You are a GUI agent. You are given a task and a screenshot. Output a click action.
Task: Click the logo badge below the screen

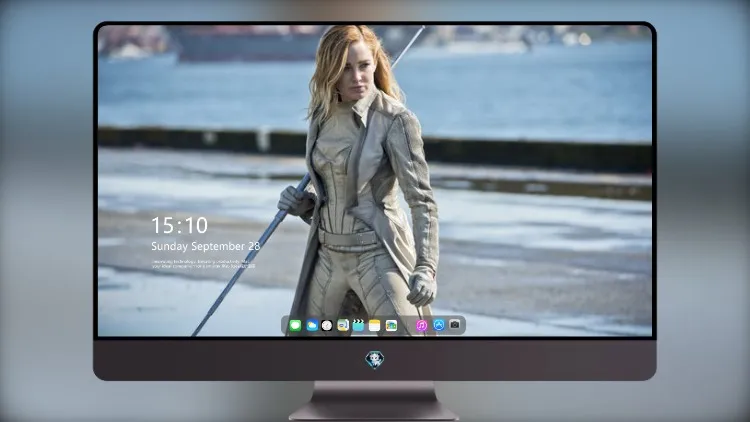pos(375,360)
